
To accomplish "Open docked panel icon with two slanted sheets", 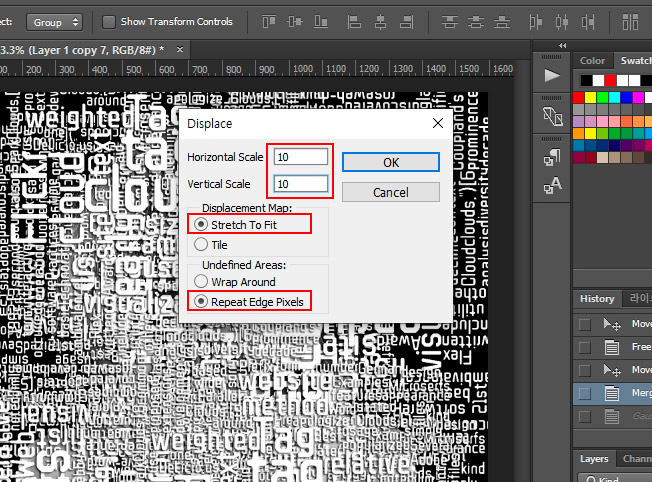I will (552, 116).
